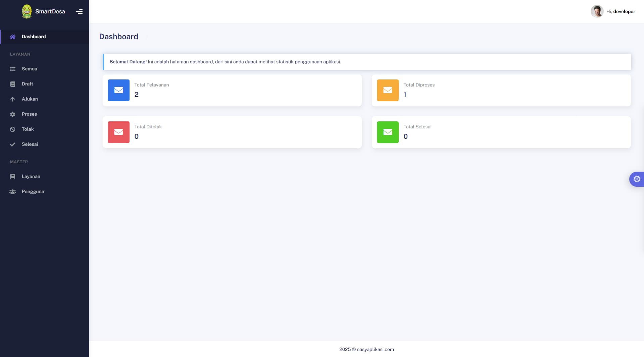This screenshot has height=357, width=644.
Task: Expand the Hi, developer user menu
Action: click(x=621, y=11)
